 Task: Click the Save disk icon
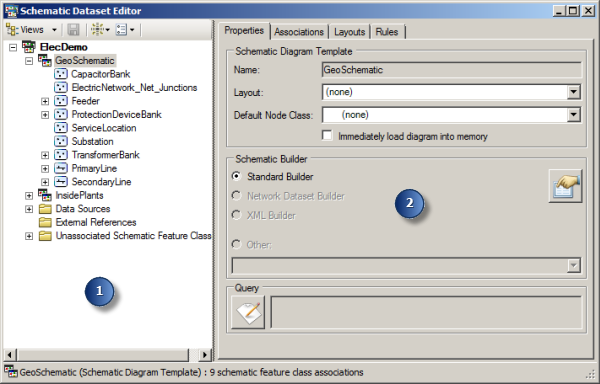coord(73,30)
